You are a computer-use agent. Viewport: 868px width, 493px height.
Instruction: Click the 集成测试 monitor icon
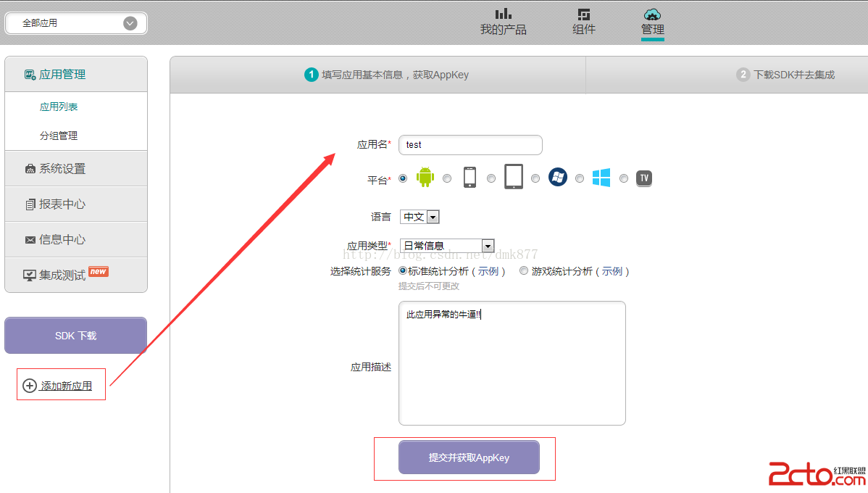pyautogui.click(x=29, y=275)
